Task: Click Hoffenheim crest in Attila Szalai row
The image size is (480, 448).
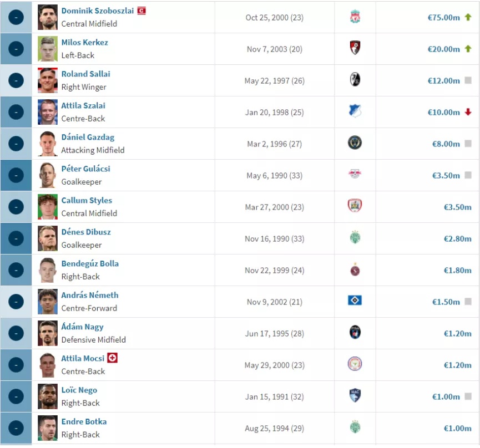Action: (x=355, y=111)
